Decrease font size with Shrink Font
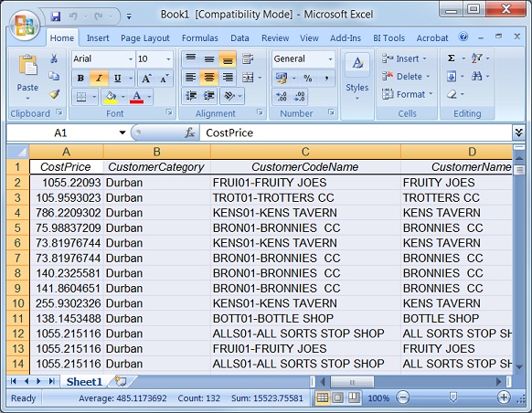Screen dimensions: 532x413 (x=165, y=79)
